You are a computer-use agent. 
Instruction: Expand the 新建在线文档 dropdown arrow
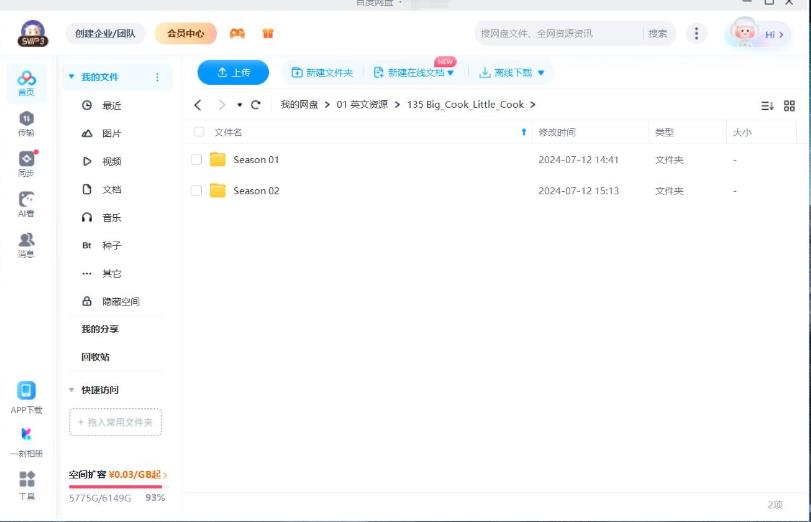pos(450,73)
